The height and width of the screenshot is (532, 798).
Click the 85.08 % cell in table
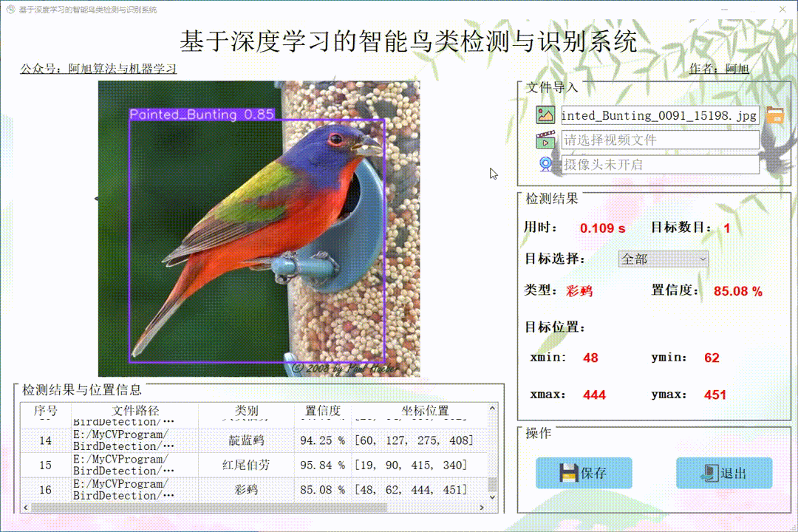point(323,490)
